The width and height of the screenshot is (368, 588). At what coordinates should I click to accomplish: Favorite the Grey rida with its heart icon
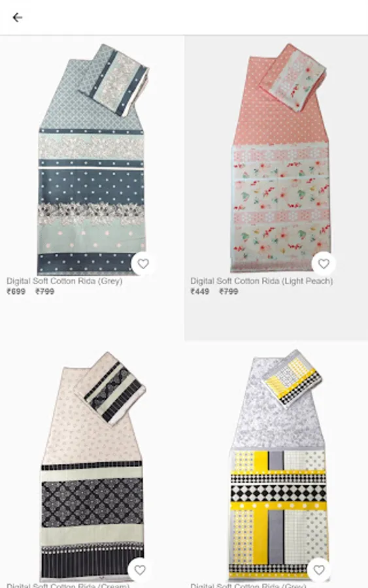(143, 264)
